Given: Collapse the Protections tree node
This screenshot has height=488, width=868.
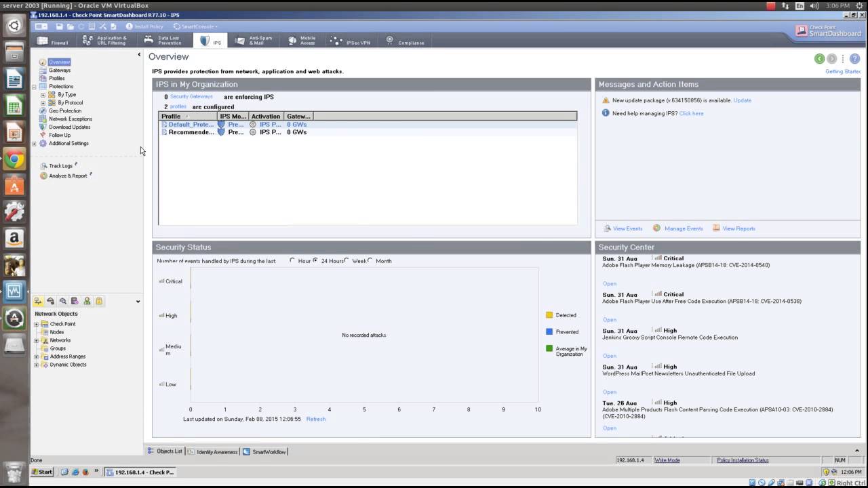Looking at the screenshot, I should tap(34, 87).
